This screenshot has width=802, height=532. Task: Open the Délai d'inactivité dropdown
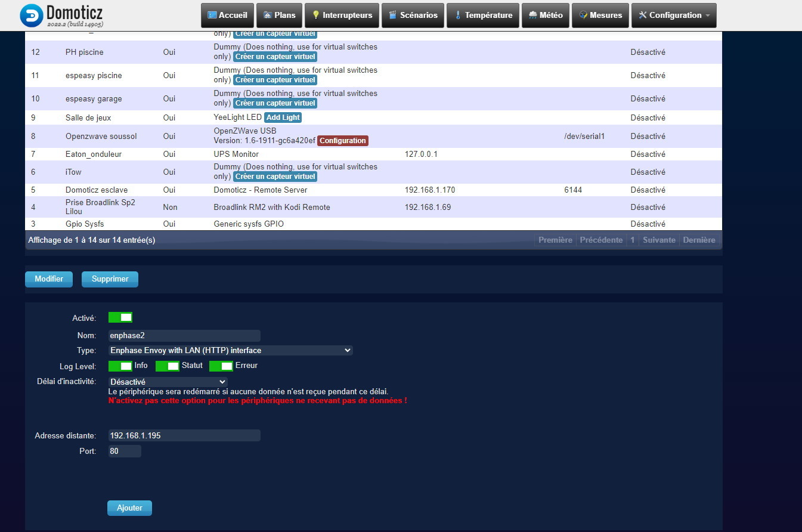click(168, 382)
